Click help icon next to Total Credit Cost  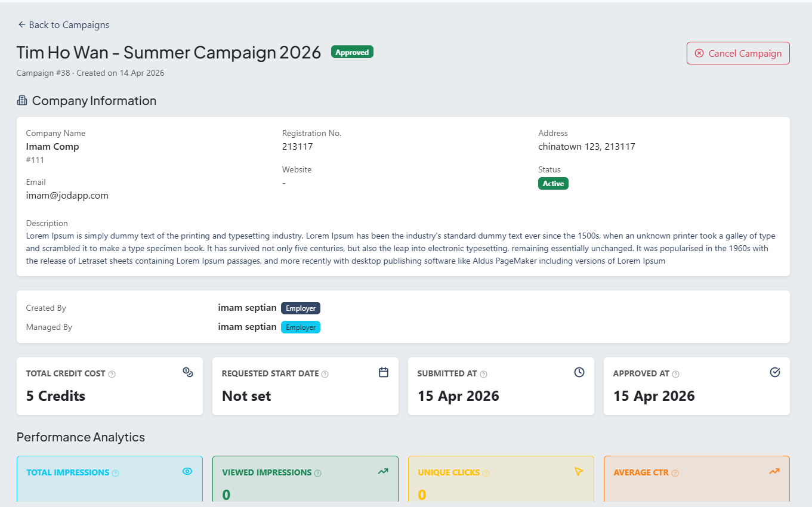[x=112, y=374]
